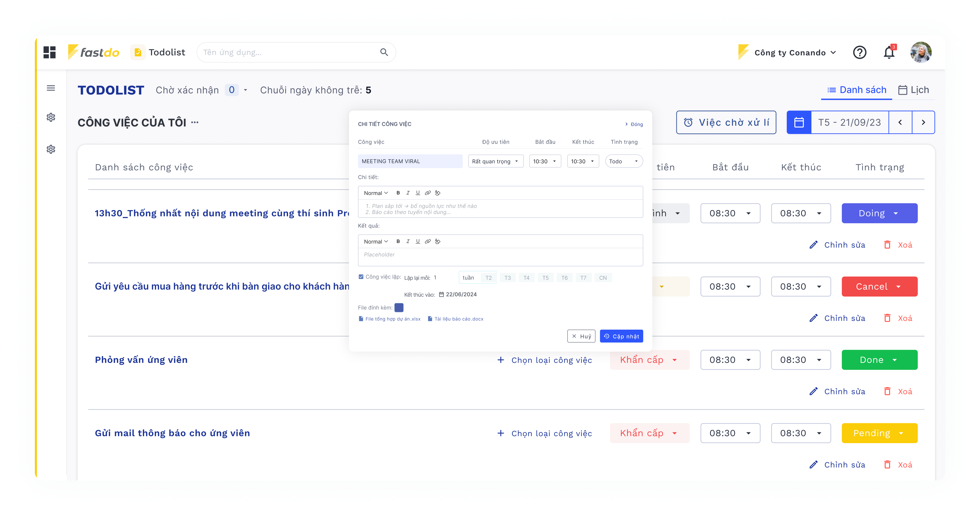Insert link in the Kết quả editor
This screenshot has width=980, height=515.
coord(428,242)
